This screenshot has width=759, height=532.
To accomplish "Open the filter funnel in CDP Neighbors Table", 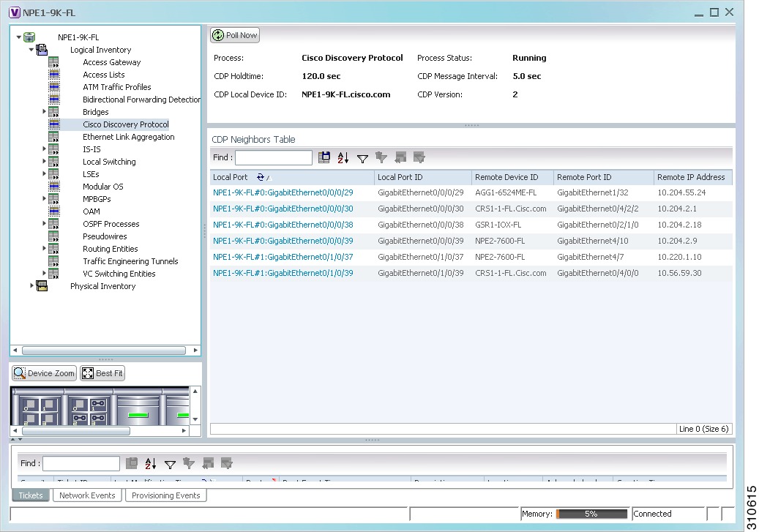I will click(x=362, y=158).
